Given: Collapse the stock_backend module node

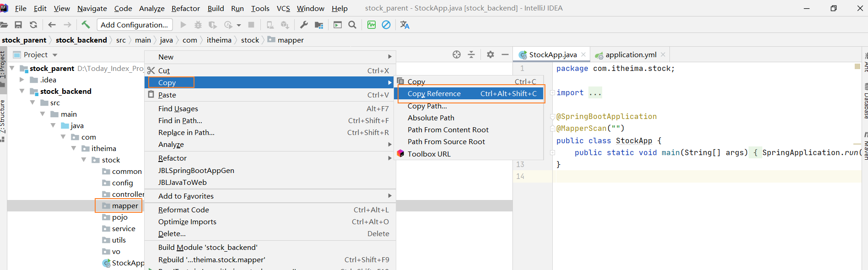Looking at the screenshot, I should (22, 91).
